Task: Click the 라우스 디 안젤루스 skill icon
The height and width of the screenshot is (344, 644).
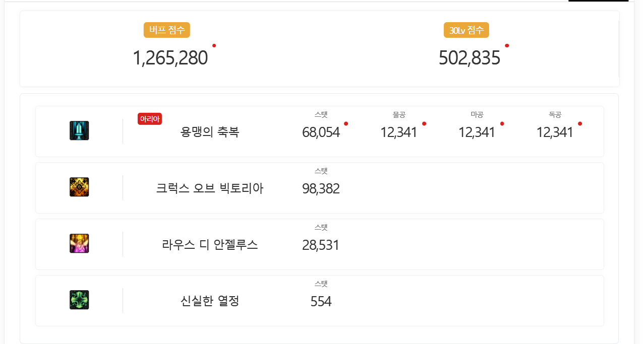Action: click(79, 243)
